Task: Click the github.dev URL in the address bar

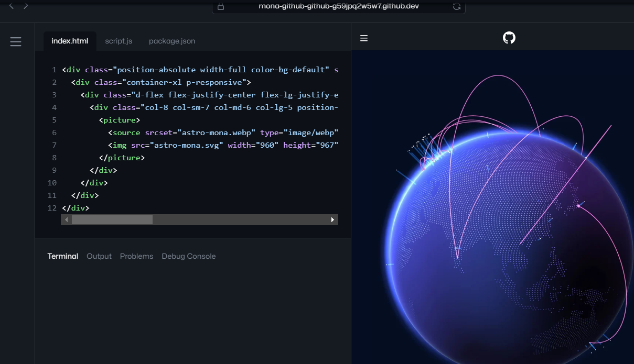Action: click(x=339, y=6)
